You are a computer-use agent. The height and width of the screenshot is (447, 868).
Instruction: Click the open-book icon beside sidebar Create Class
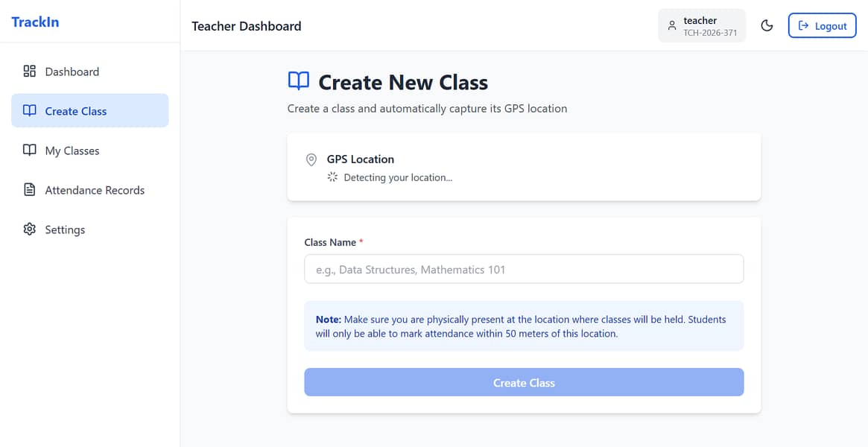[x=30, y=111]
